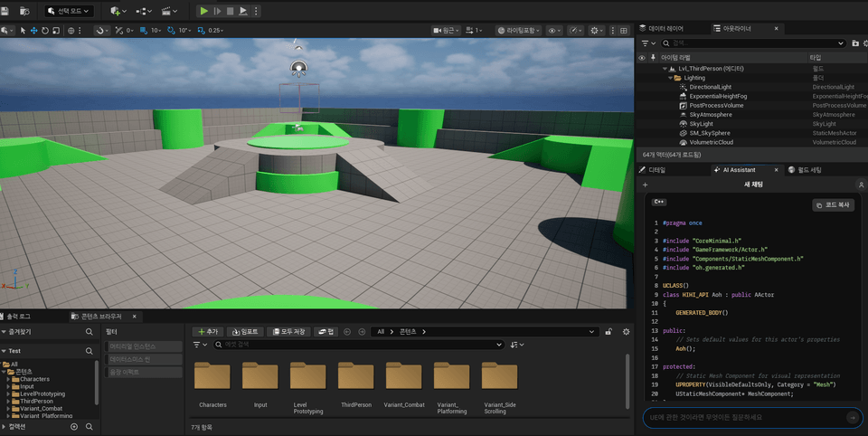Click the Scale transform tool icon
This screenshot has width=868, height=436.
[55, 30]
